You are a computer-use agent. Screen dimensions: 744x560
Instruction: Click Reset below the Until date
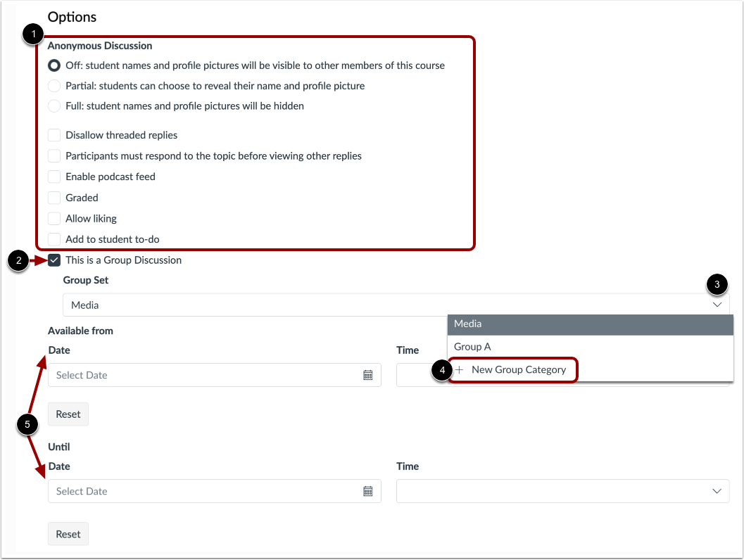pos(68,534)
